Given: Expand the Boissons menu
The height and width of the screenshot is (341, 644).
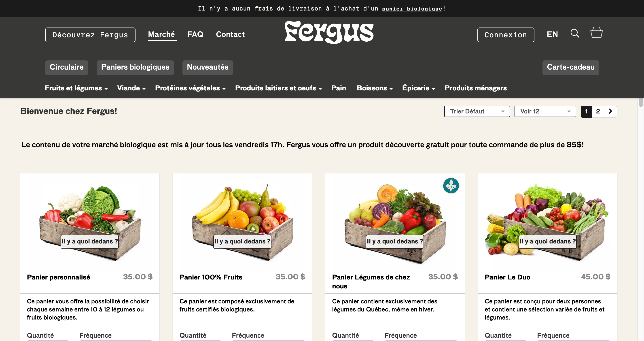Looking at the screenshot, I should tap(375, 88).
